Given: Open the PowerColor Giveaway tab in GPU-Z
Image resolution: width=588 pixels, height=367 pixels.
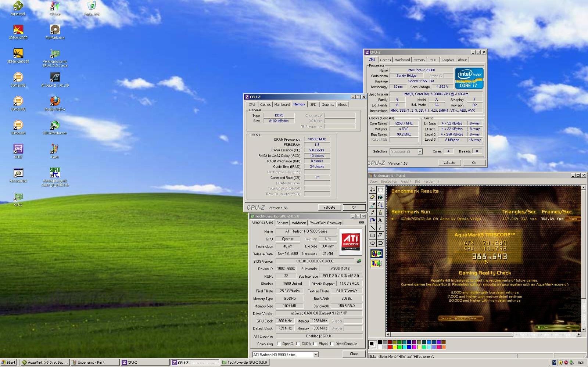Looking at the screenshot, I should pos(325,223).
